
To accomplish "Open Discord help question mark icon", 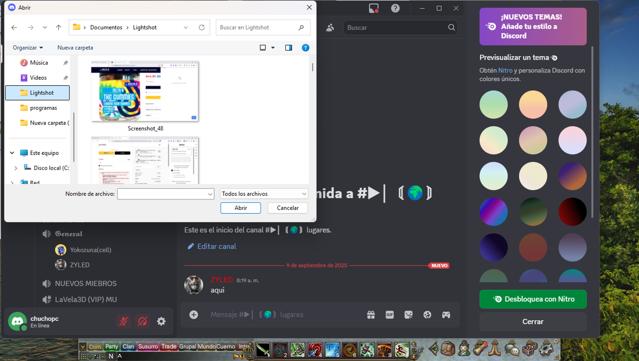I will pos(395,8).
